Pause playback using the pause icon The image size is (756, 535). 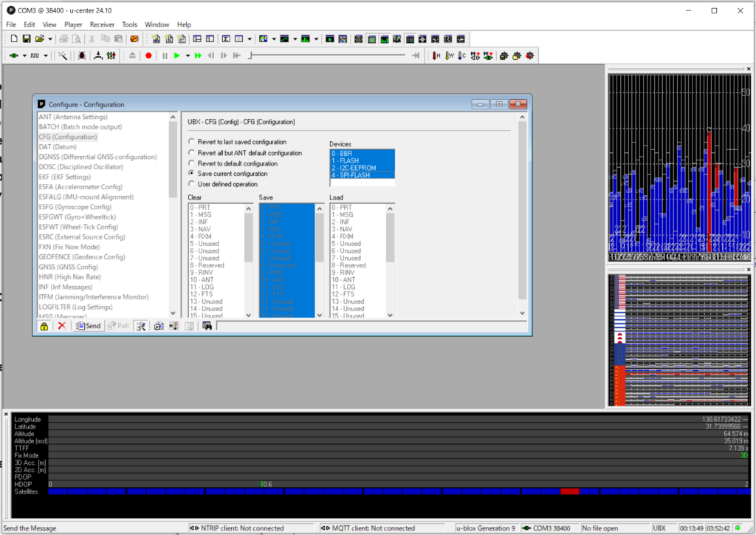click(165, 56)
